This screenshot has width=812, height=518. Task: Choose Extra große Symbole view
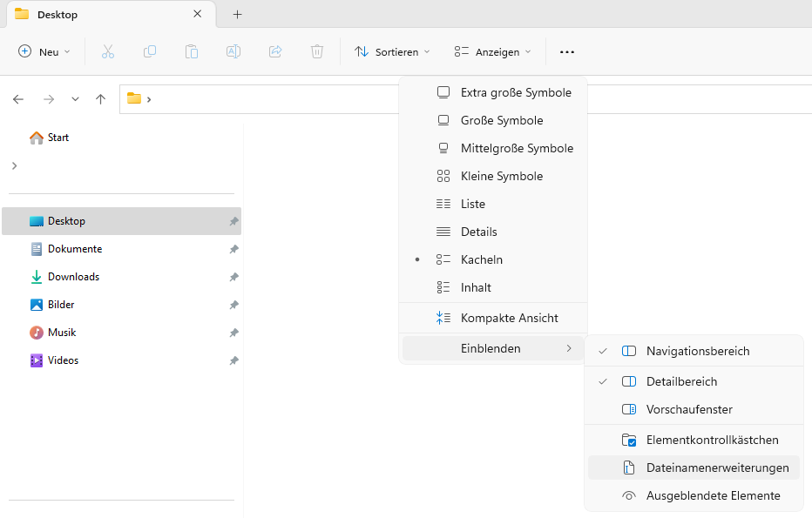[515, 92]
